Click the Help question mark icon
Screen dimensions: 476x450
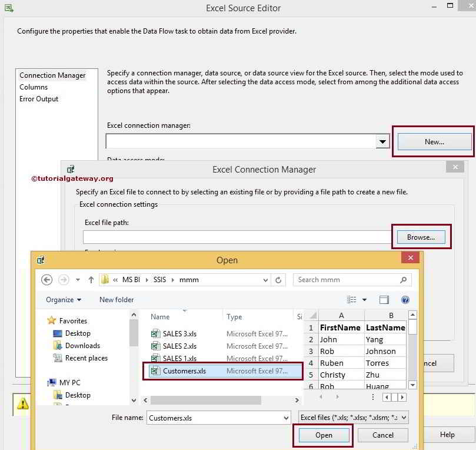pyautogui.click(x=405, y=300)
